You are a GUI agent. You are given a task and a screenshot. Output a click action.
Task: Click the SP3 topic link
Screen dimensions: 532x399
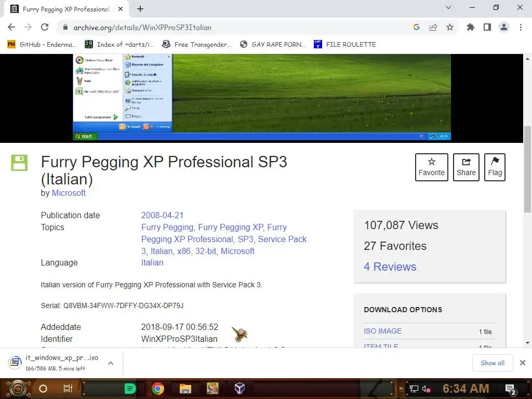pyautogui.click(x=246, y=239)
